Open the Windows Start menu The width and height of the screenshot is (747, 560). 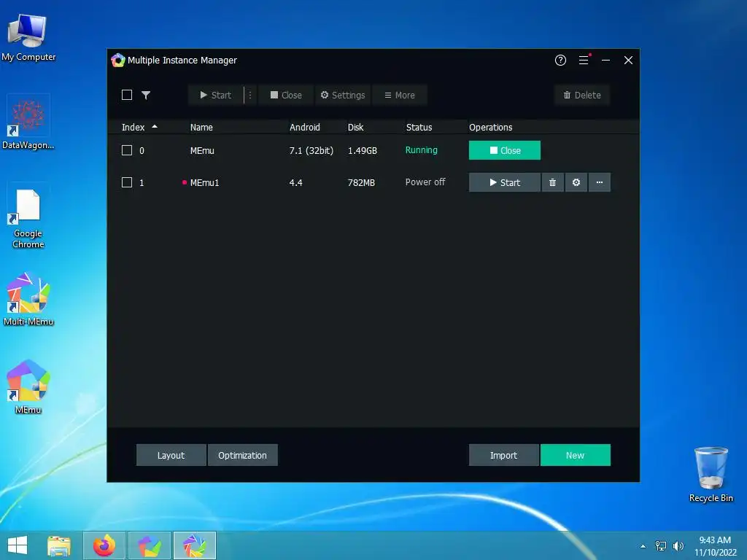tap(18, 545)
